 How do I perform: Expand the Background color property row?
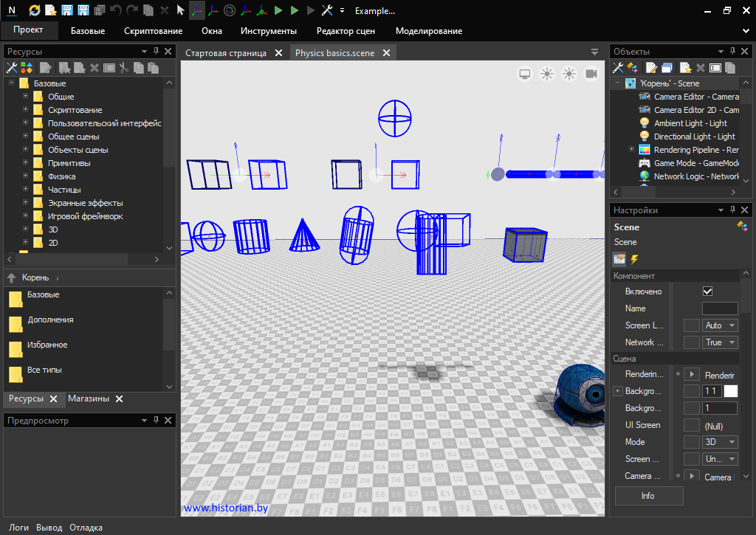pos(617,391)
